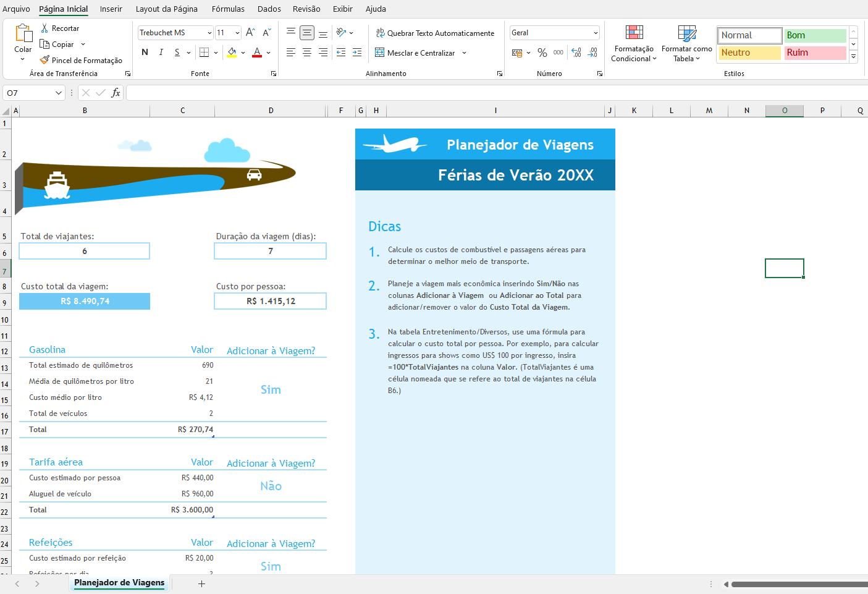This screenshot has height=594, width=868.
Task: Switch to the Inserir tab
Action: pyautogui.click(x=111, y=9)
